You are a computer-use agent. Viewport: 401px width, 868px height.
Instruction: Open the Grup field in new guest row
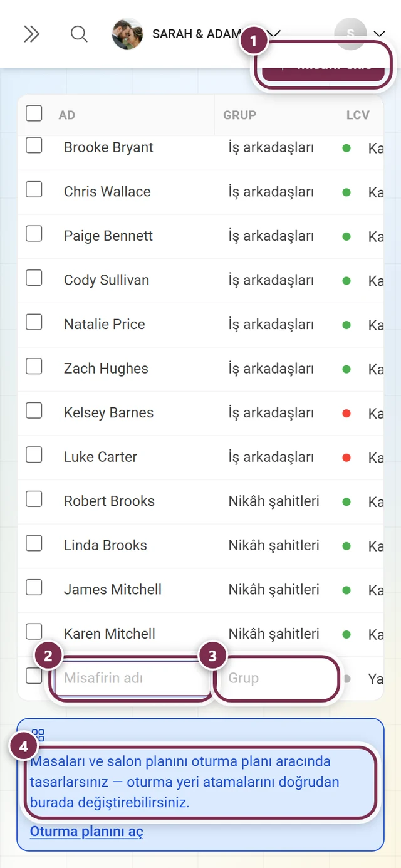(276, 678)
